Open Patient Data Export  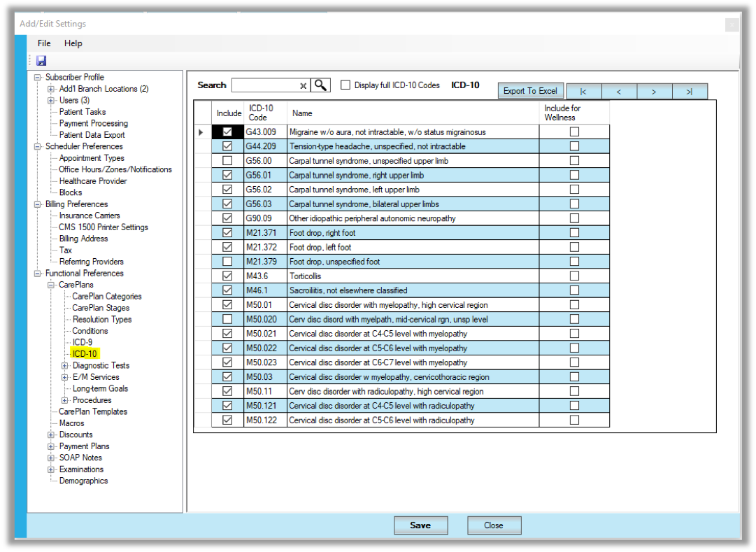tap(92, 135)
